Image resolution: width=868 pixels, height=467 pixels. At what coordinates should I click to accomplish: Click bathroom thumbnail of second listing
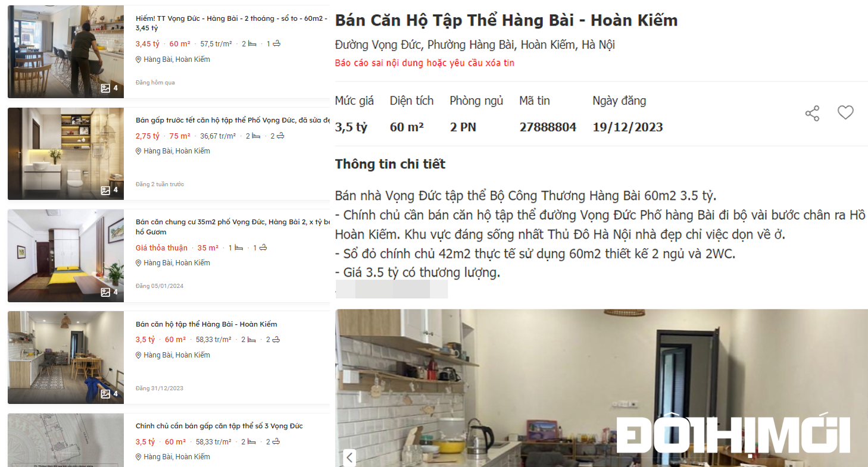click(65, 153)
